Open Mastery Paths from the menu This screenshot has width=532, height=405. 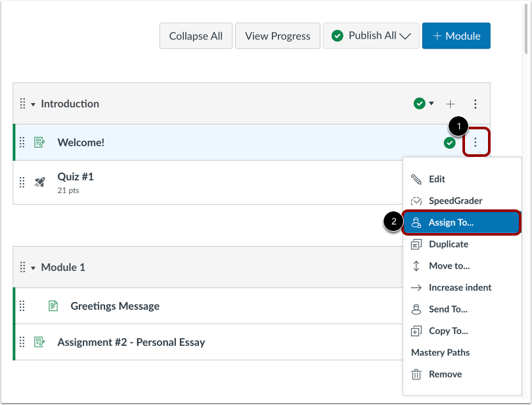point(462,352)
